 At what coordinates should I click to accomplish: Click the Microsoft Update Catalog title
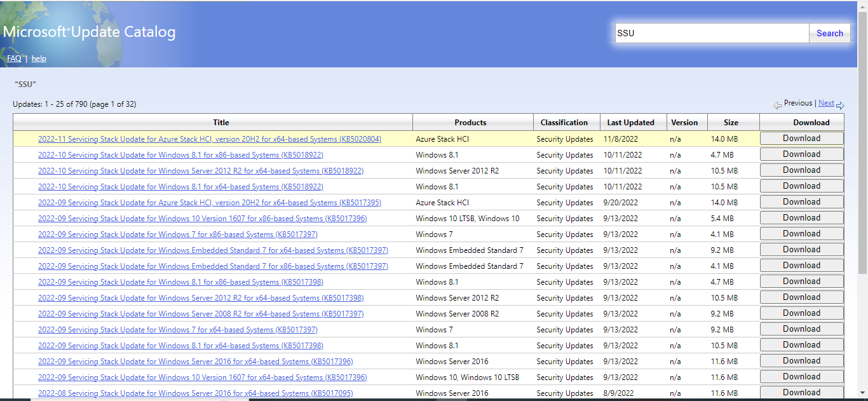pos(90,32)
